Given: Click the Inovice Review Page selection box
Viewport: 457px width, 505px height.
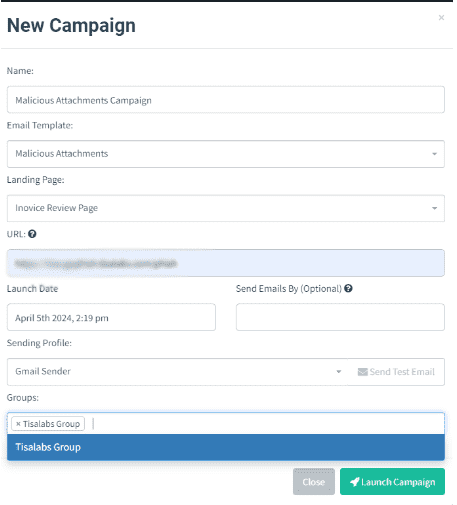Looking at the screenshot, I should pyautogui.click(x=226, y=208).
